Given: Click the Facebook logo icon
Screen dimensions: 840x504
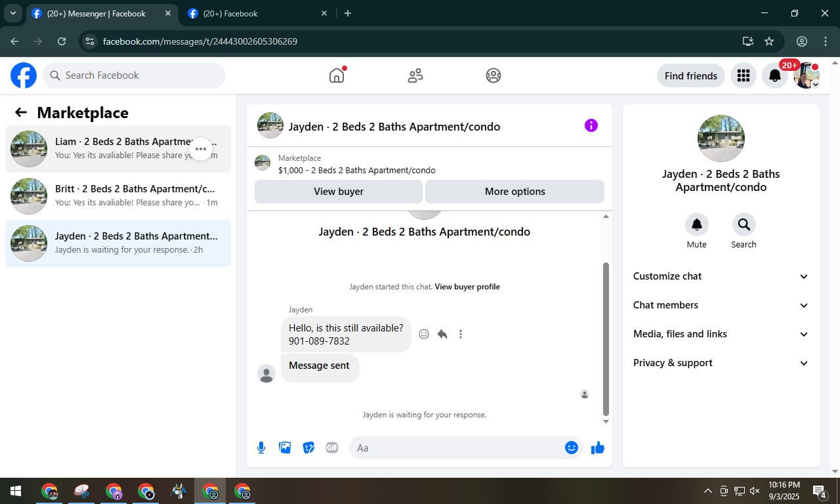Looking at the screenshot, I should click(24, 75).
